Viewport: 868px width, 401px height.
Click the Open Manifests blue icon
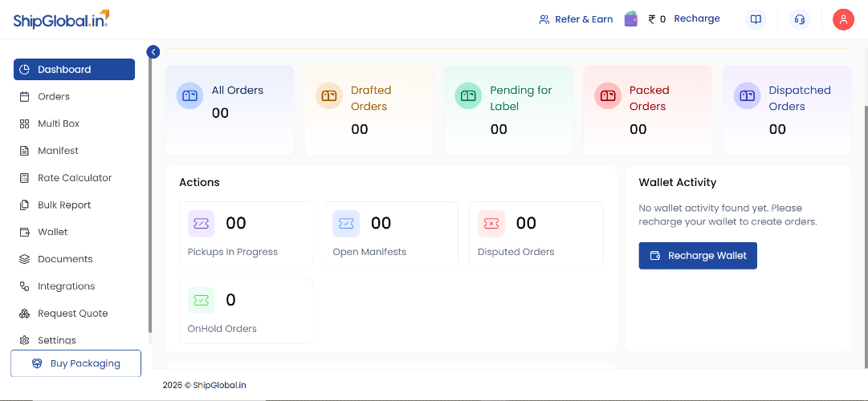[346, 224]
